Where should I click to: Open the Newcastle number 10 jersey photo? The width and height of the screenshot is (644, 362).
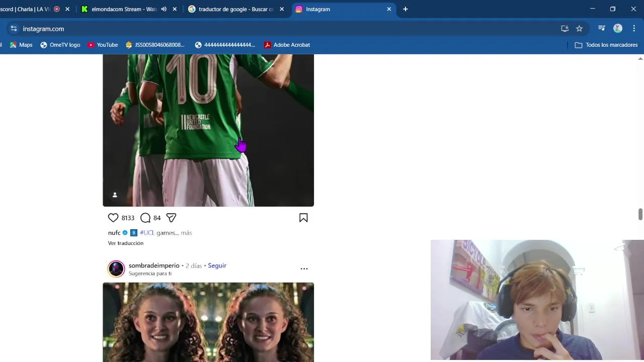[208, 130]
